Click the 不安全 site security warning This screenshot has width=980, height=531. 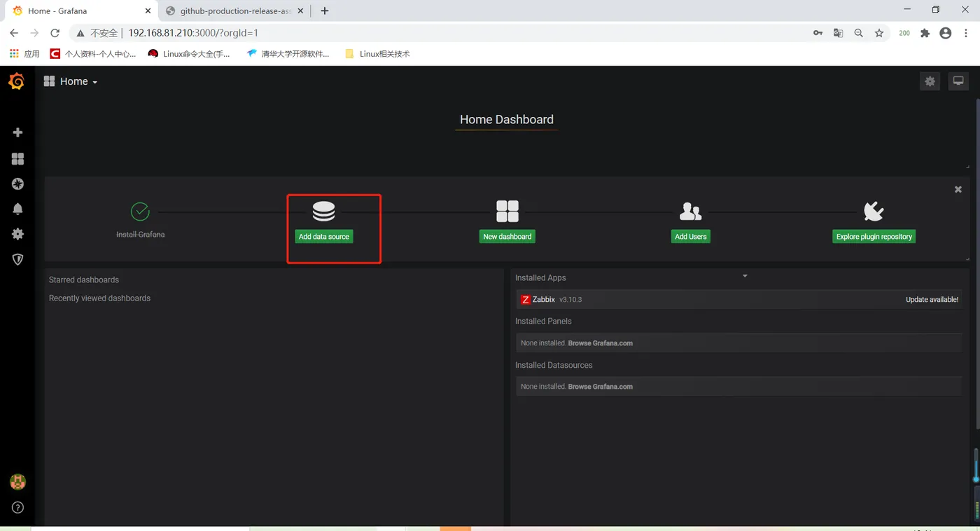97,33
